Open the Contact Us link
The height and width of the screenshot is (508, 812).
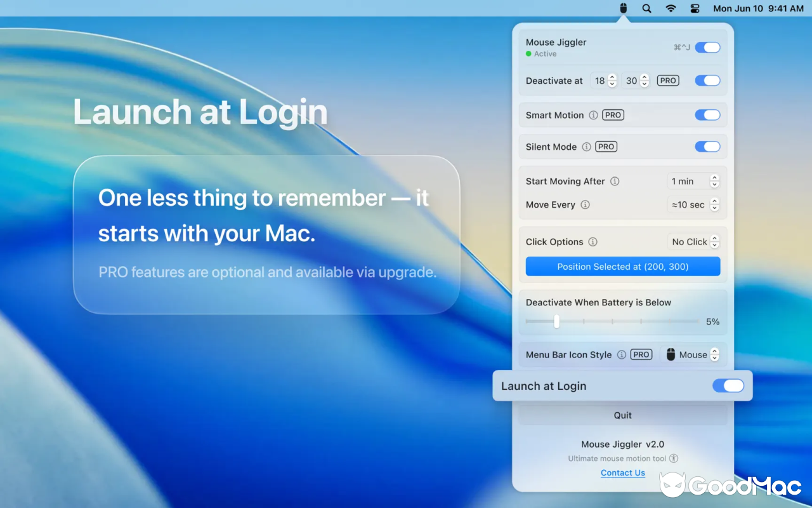click(x=622, y=472)
